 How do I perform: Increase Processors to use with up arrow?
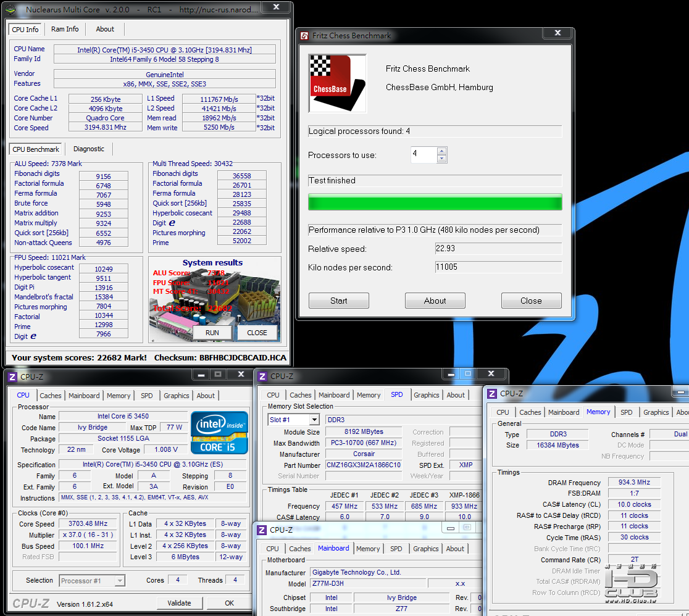[442, 151]
